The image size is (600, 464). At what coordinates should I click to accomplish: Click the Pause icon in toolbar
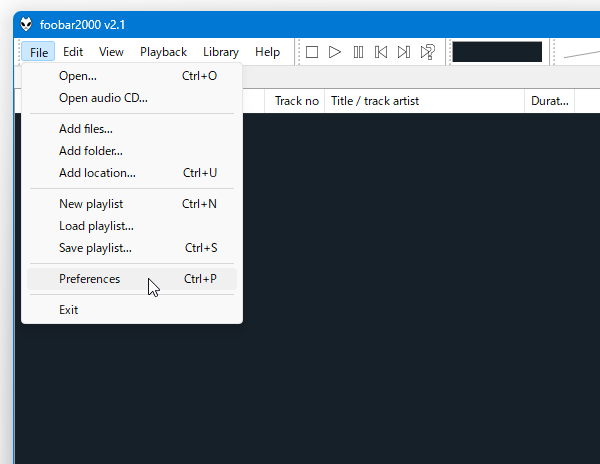click(358, 52)
